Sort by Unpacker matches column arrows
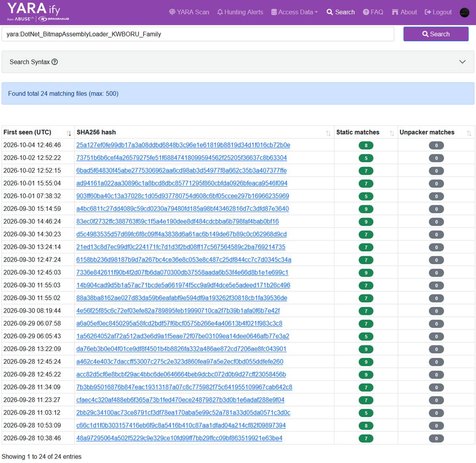This screenshot has width=476, height=463. pyautogui.click(x=469, y=133)
